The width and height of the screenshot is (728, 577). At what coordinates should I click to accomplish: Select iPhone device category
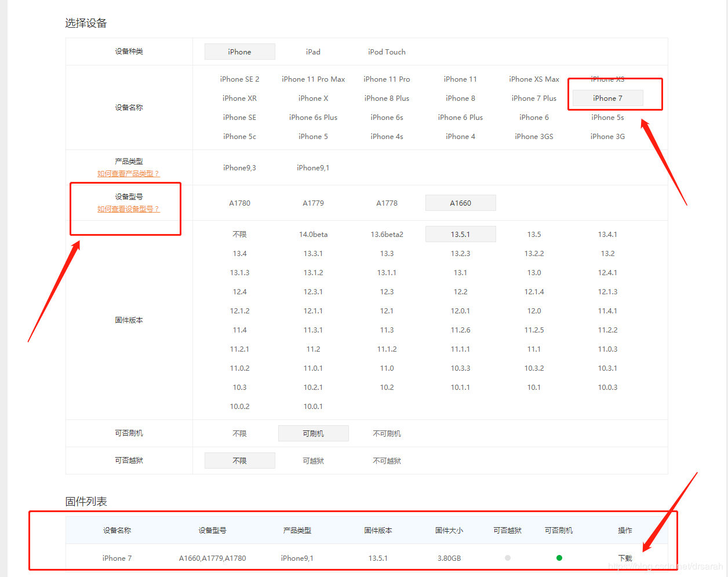coord(239,52)
